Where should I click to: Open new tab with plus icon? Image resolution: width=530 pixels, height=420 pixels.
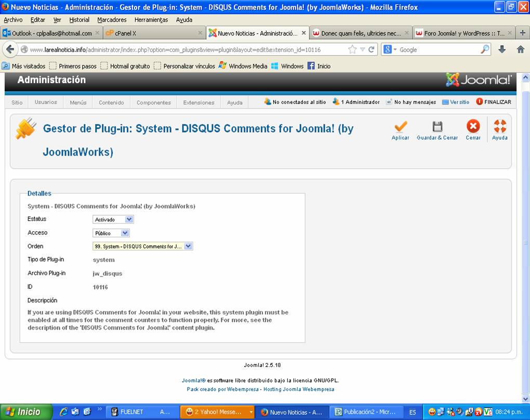click(523, 33)
